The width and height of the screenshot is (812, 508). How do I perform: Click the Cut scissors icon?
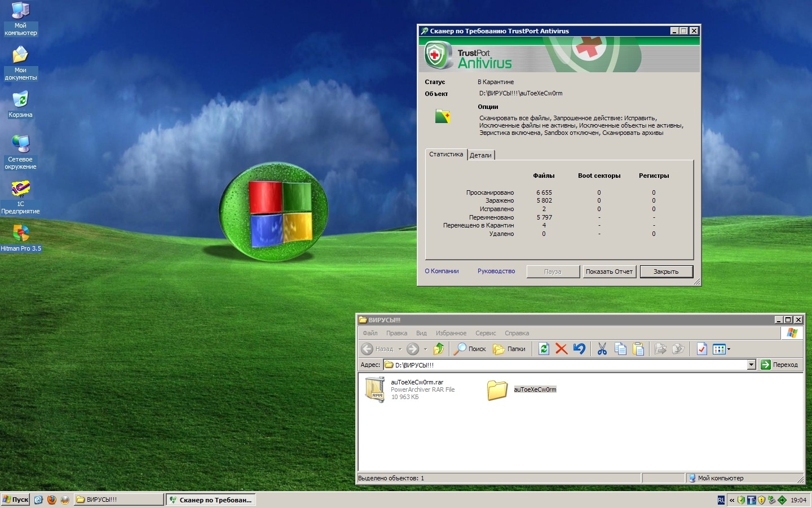click(x=602, y=349)
